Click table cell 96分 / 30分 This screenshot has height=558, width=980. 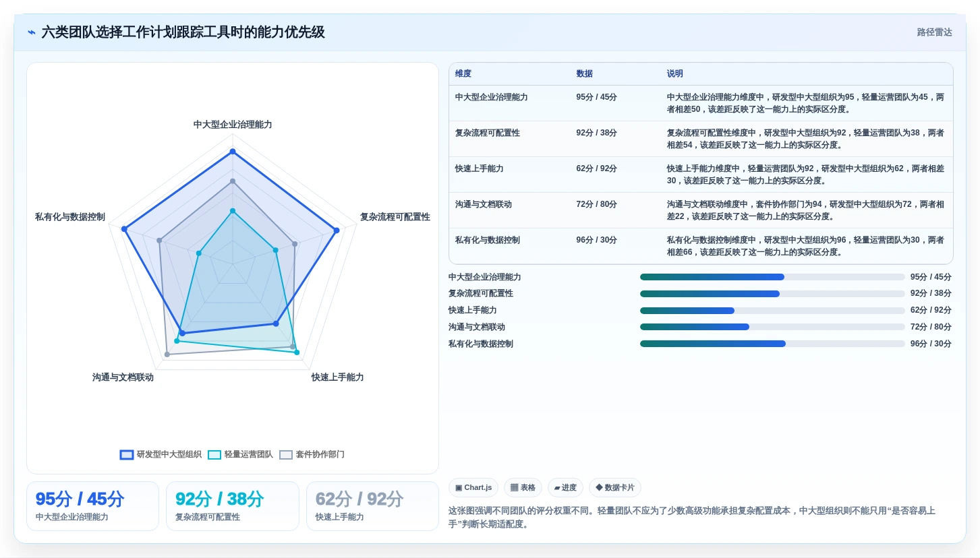596,240
